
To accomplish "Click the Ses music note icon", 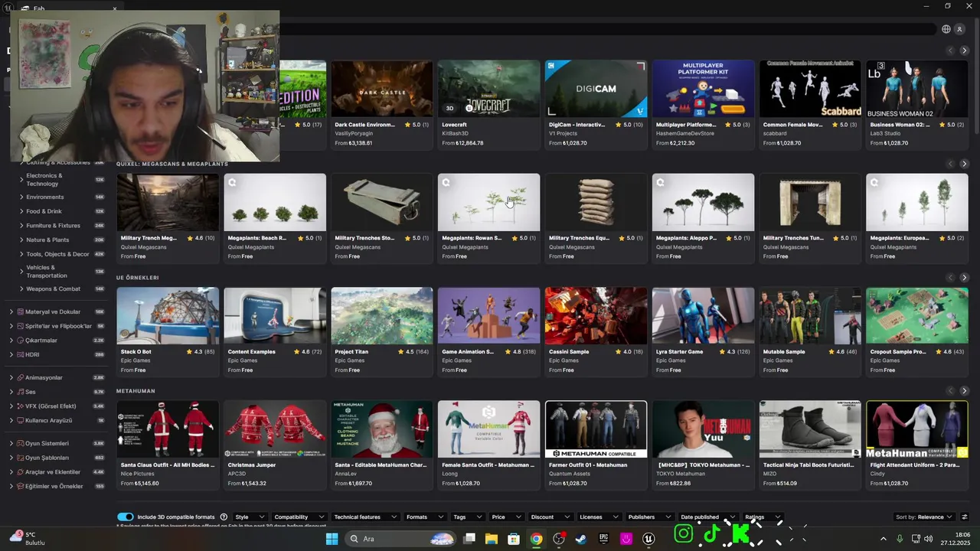I will [20, 392].
